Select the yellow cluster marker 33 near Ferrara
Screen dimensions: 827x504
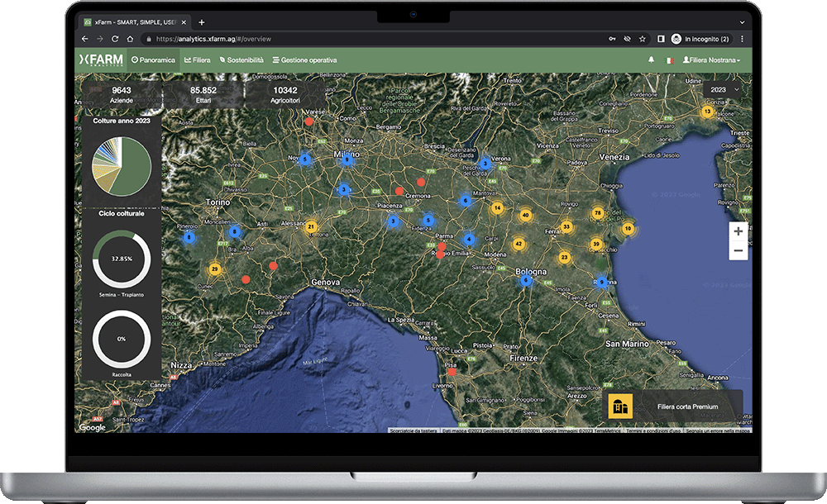click(x=566, y=226)
